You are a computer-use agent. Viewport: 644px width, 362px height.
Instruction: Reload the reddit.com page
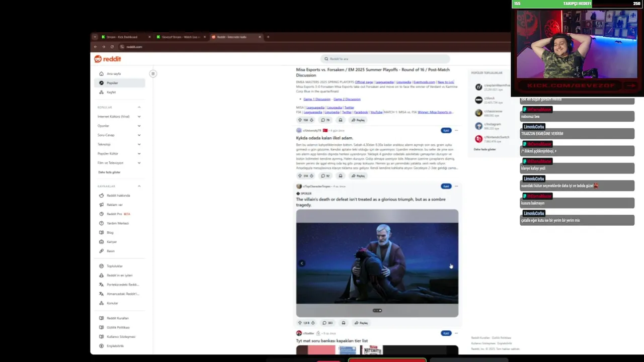(112, 47)
